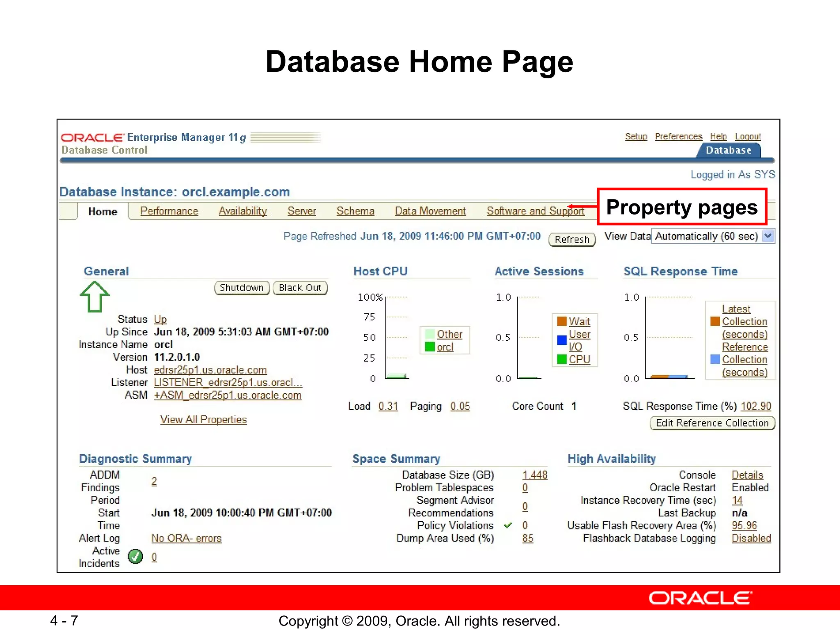Click the Refresh button
This screenshot has width=840, height=630.
click(x=572, y=240)
